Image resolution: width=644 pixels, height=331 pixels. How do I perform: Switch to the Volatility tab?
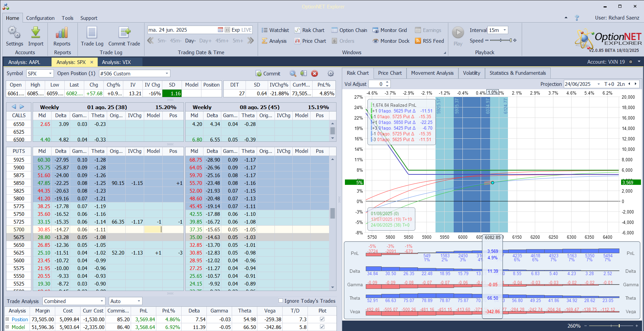(472, 73)
